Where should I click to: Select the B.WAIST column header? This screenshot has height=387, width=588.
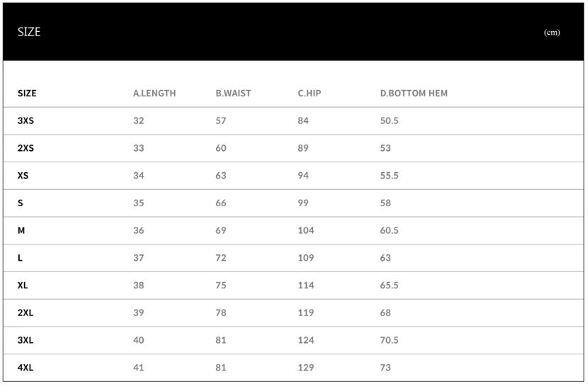tap(233, 93)
